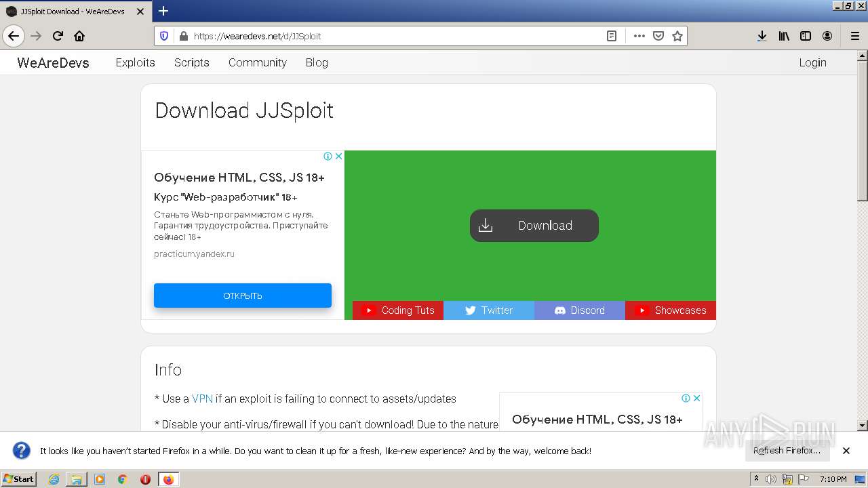The width and height of the screenshot is (868, 488).
Task: Click the notification bar question mark icon
Action: (x=22, y=451)
